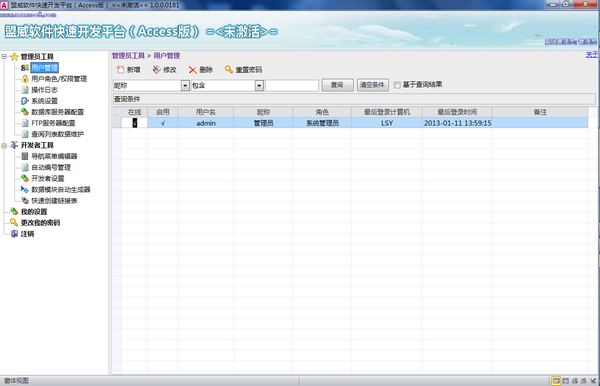Click the red X 删除 delete icon
Screen dimensions: 600x386
click(192, 70)
